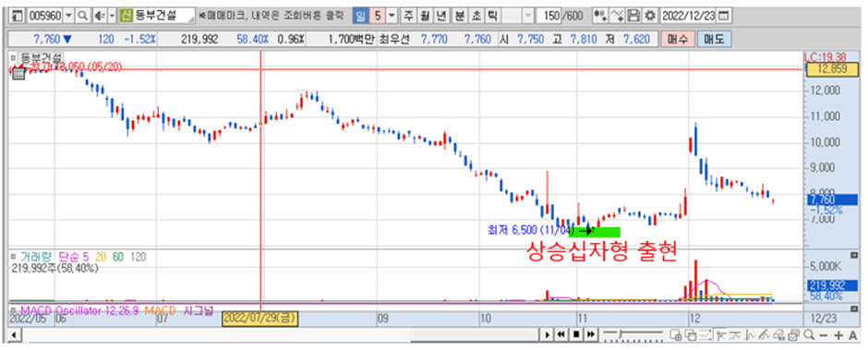Toggle small box beside MACD Oscillator label
The height and width of the screenshot is (350, 868).
pyautogui.click(x=13, y=310)
